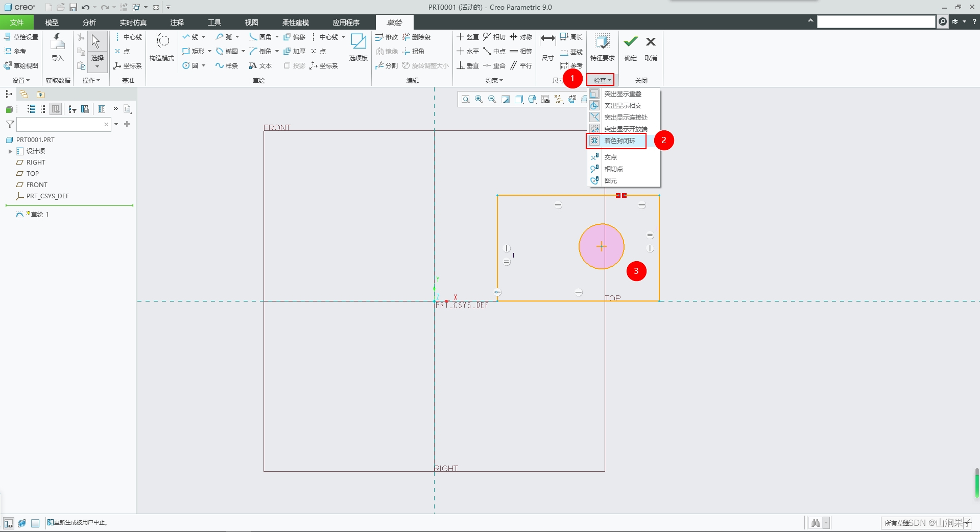Viewport: 980px width, 532px height.
Task: Click the green 确定 checkmark
Action: [x=631, y=42]
